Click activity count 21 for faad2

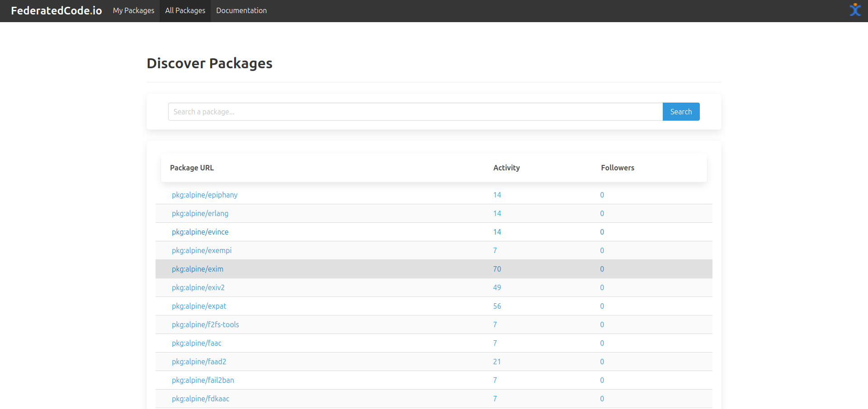(497, 362)
